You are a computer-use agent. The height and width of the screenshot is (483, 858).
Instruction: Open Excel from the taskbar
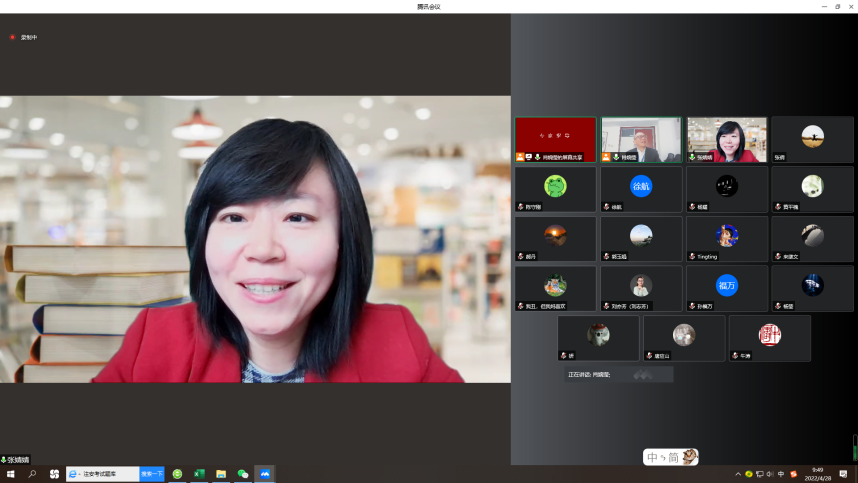click(199, 474)
